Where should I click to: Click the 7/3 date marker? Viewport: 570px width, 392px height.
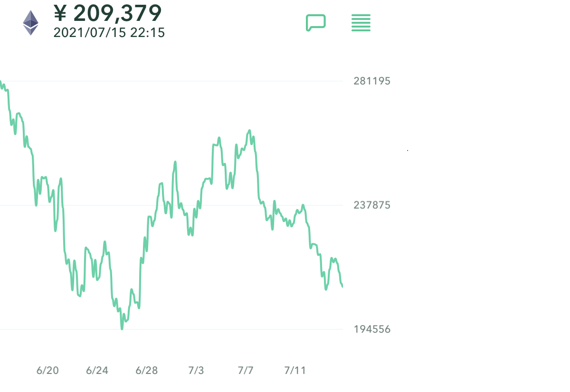(196, 371)
